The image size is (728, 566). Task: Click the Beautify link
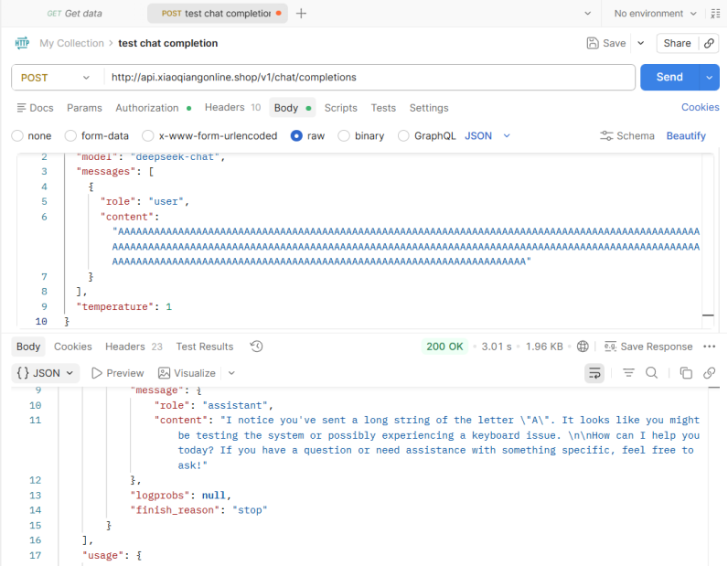686,135
